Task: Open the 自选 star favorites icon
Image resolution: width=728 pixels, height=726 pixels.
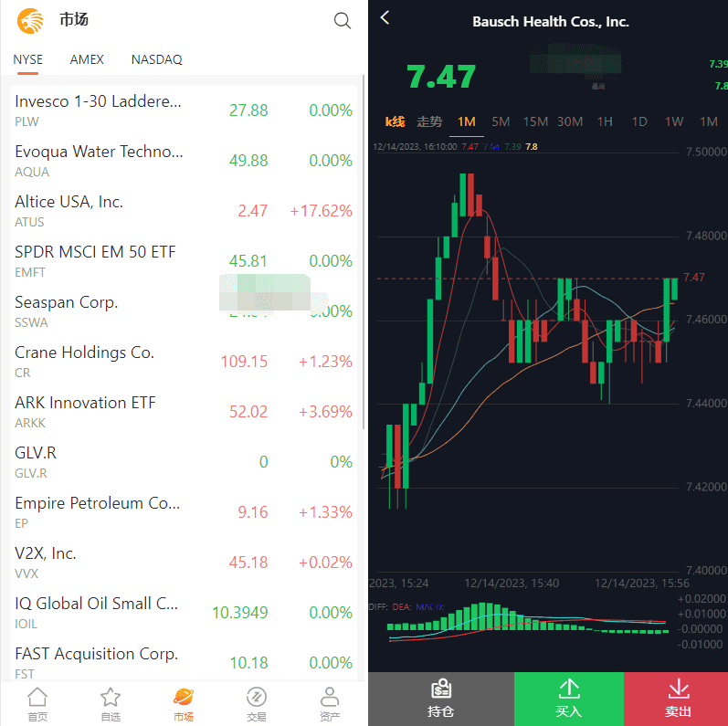Action: click(111, 703)
